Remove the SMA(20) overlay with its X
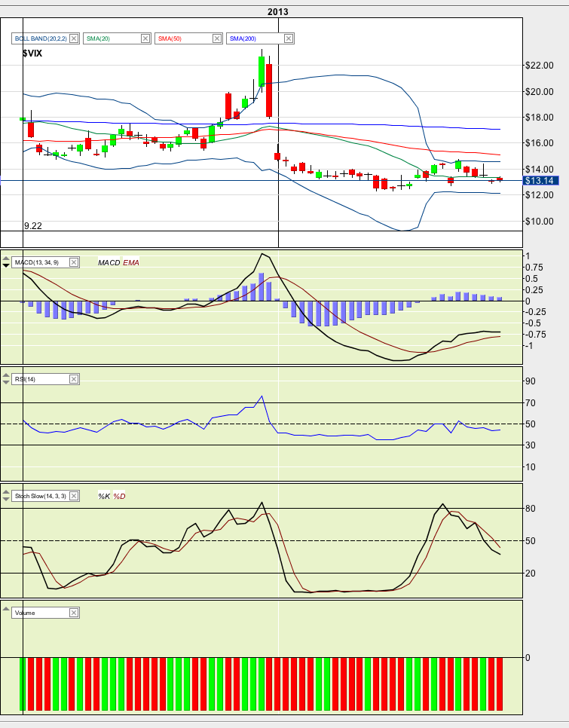Image resolution: width=569 pixels, height=728 pixels. [145, 38]
